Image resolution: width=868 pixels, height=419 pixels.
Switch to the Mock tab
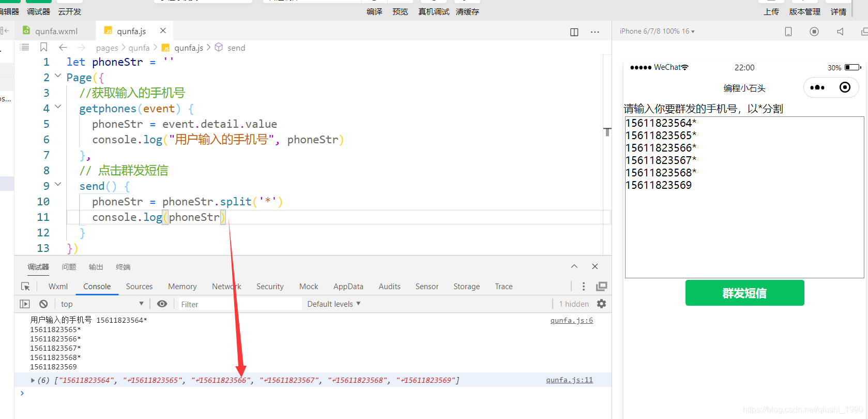pyautogui.click(x=309, y=286)
